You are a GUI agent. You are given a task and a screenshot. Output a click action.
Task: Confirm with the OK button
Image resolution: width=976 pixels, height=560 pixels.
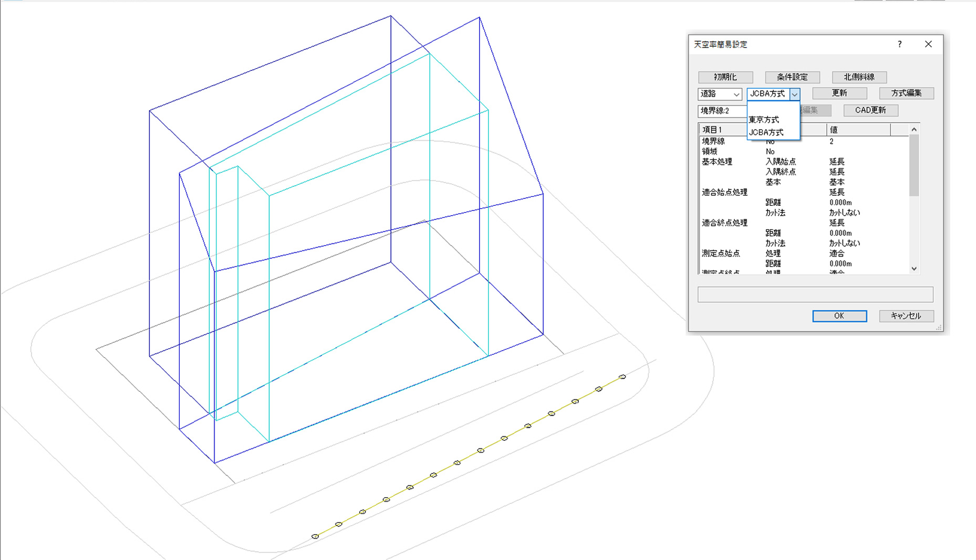click(x=839, y=316)
